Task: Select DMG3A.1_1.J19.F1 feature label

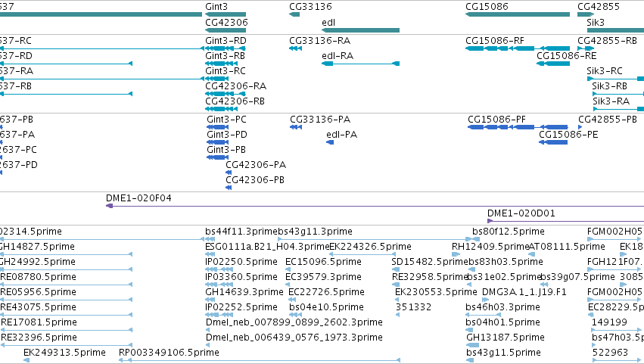Action: pos(524,293)
